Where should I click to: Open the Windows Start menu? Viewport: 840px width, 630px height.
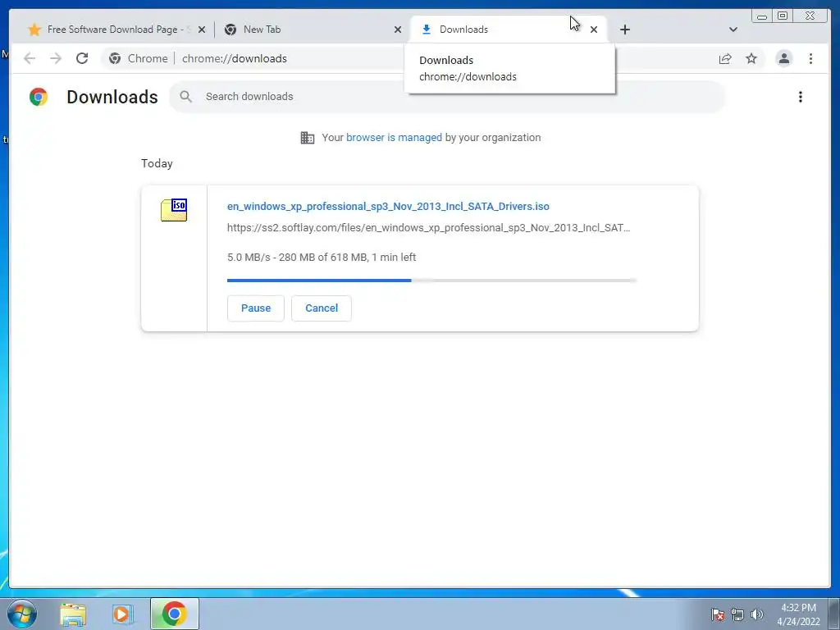point(22,614)
